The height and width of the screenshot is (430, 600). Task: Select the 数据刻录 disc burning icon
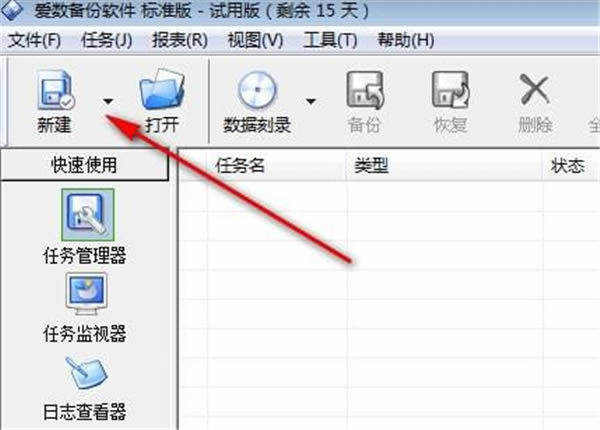coord(257,90)
